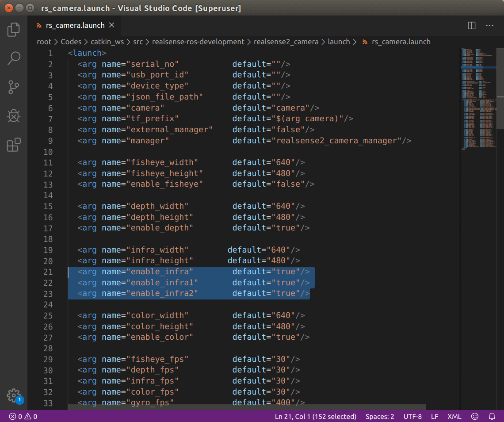Image resolution: width=504 pixels, height=422 pixels.
Task: Click the vertical editor scrollbar
Action: click(500, 88)
